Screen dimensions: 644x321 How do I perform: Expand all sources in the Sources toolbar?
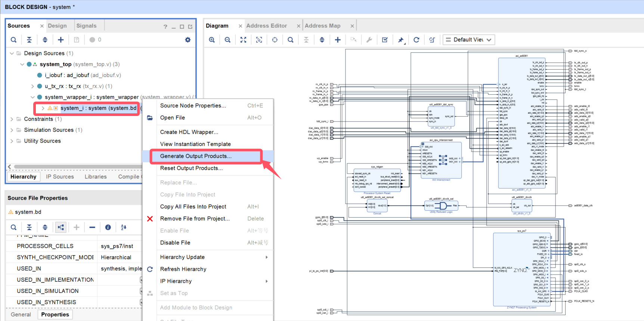(45, 40)
